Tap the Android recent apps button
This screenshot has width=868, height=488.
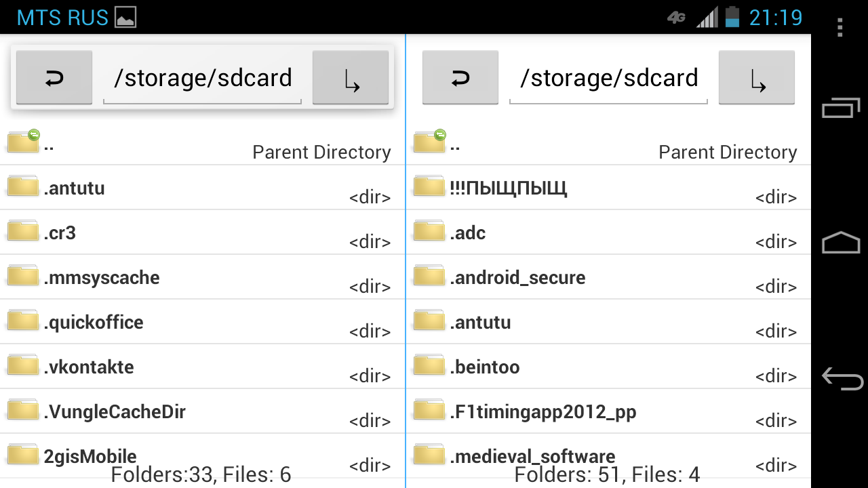841,108
